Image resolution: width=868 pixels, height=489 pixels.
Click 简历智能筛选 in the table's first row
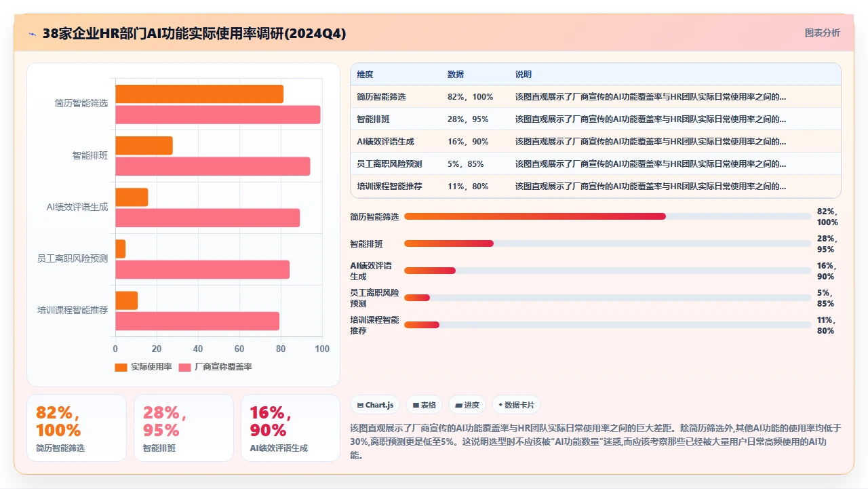[x=381, y=97]
